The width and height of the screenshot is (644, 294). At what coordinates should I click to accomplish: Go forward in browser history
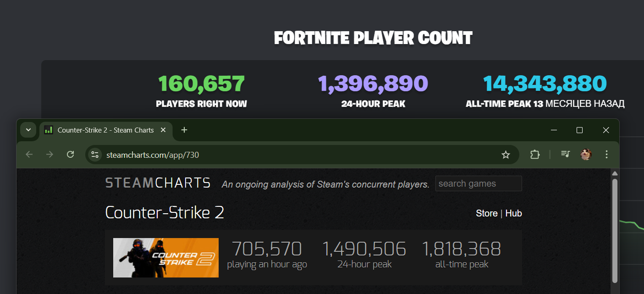[x=50, y=155]
